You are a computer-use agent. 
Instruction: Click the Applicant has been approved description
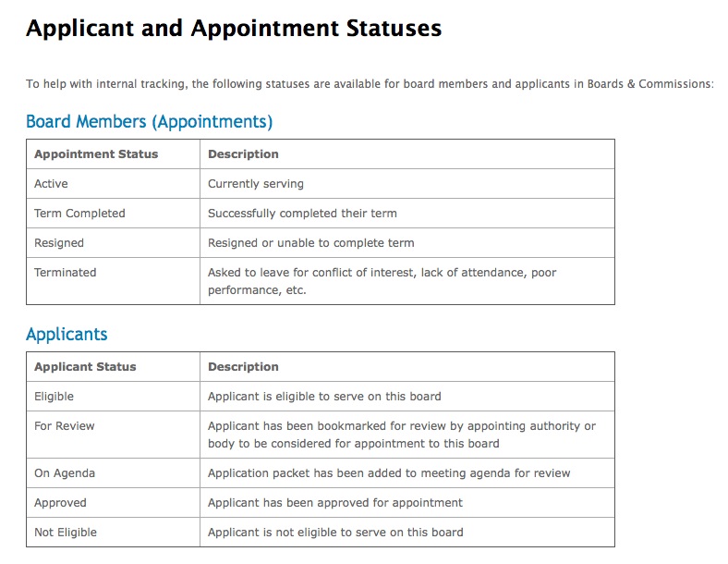[x=335, y=503]
